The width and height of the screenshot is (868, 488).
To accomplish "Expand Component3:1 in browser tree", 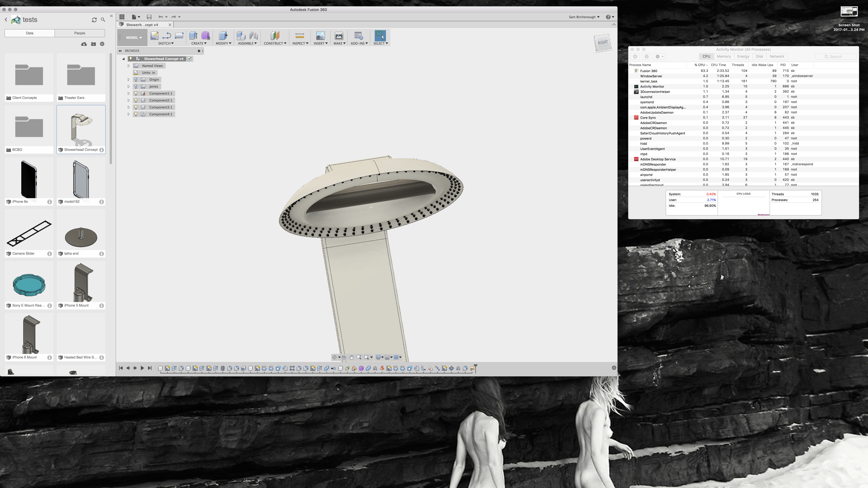I will coord(128,107).
